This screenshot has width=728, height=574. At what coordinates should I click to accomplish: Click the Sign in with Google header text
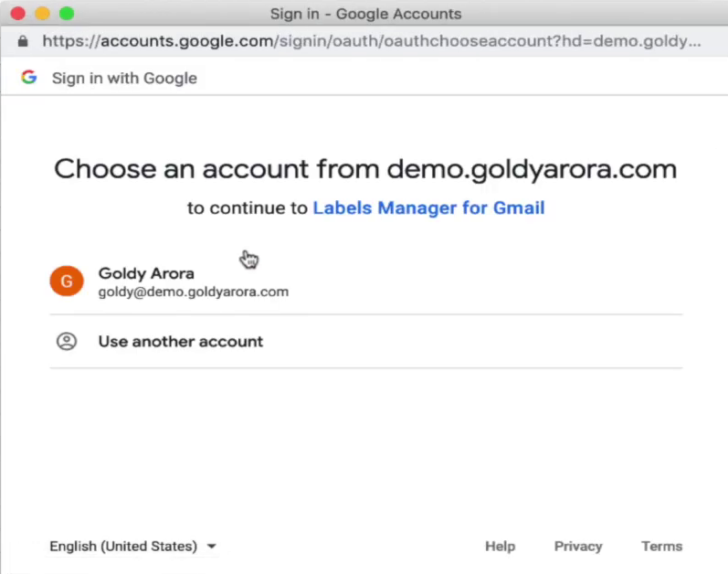point(124,78)
